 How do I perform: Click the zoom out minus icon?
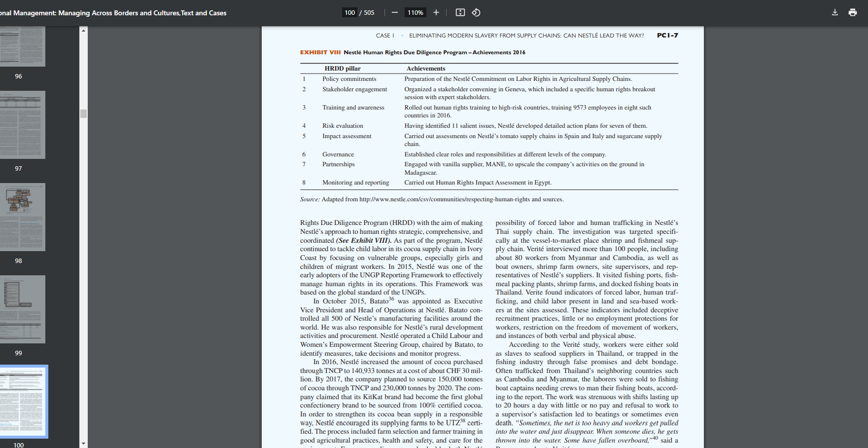coord(395,12)
